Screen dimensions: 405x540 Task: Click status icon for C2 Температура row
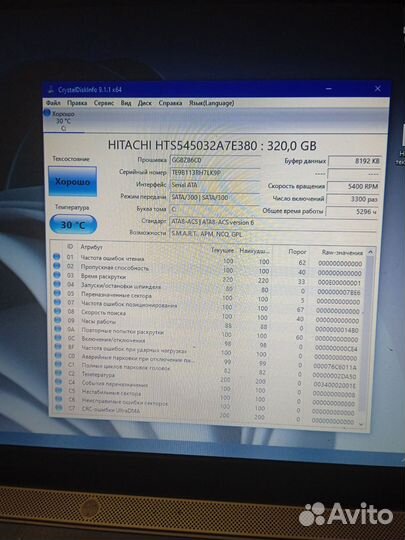[x=59, y=373]
